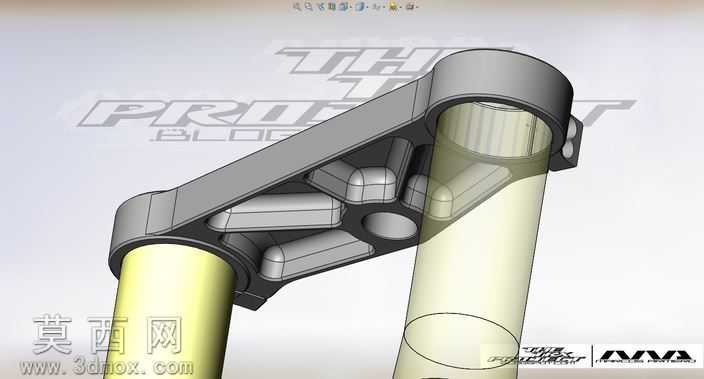Open the View Settings monitor icon
Viewport: 704px width, 379px height.
click(x=411, y=6)
